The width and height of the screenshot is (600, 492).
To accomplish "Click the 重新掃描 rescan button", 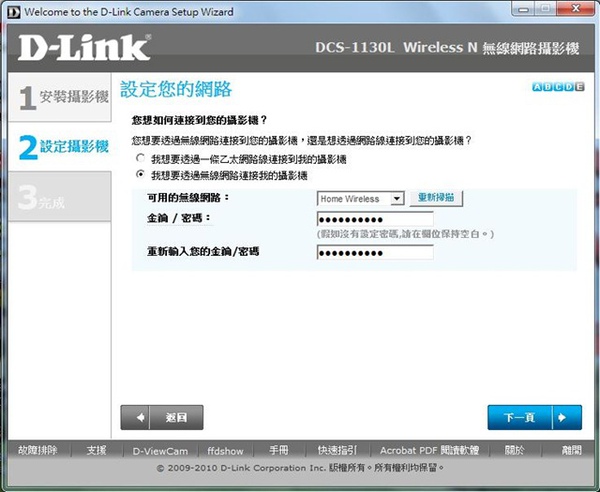I will tap(436, 198).
